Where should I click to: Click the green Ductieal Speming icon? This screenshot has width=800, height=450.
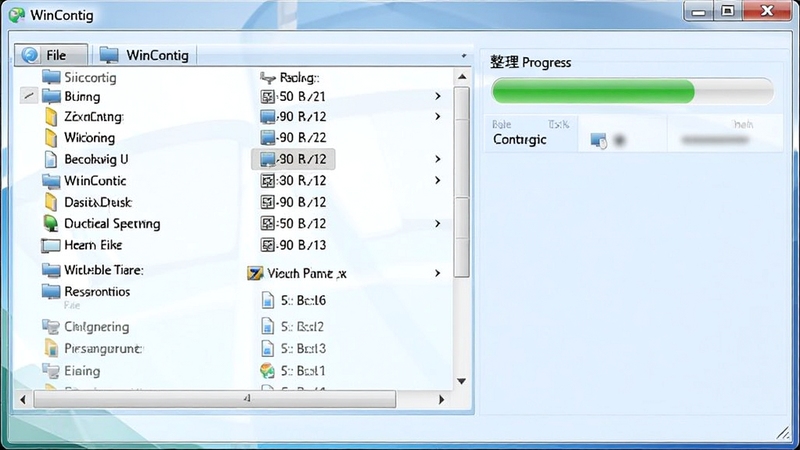pos(51,223)
